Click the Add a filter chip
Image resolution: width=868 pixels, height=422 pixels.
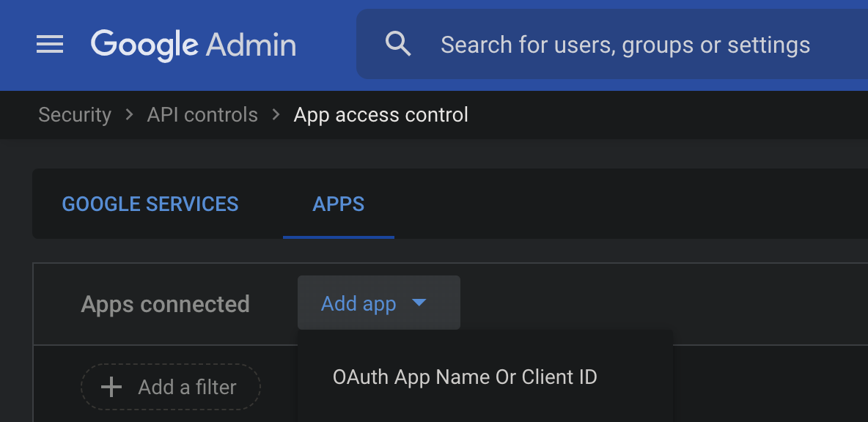point(171,387)
